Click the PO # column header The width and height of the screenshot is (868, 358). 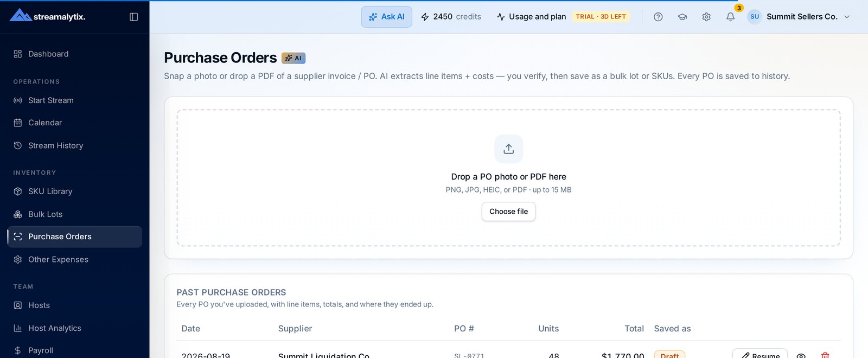tap(464, 329)
